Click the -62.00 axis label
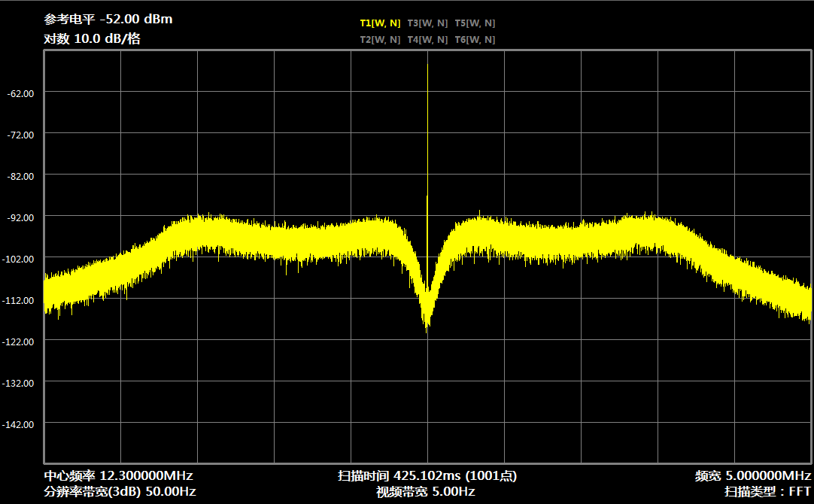The height and width of the screenshot is (504, 814). pos(20,93)
